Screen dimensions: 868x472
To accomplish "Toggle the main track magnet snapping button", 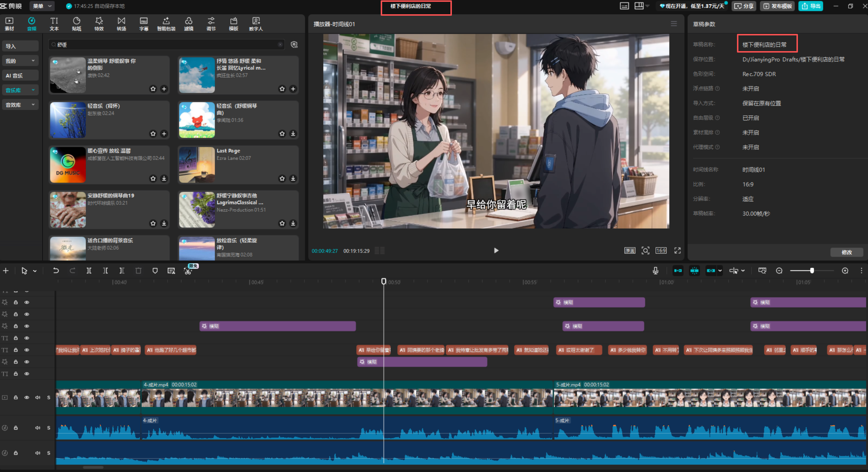I will point(678,270).
